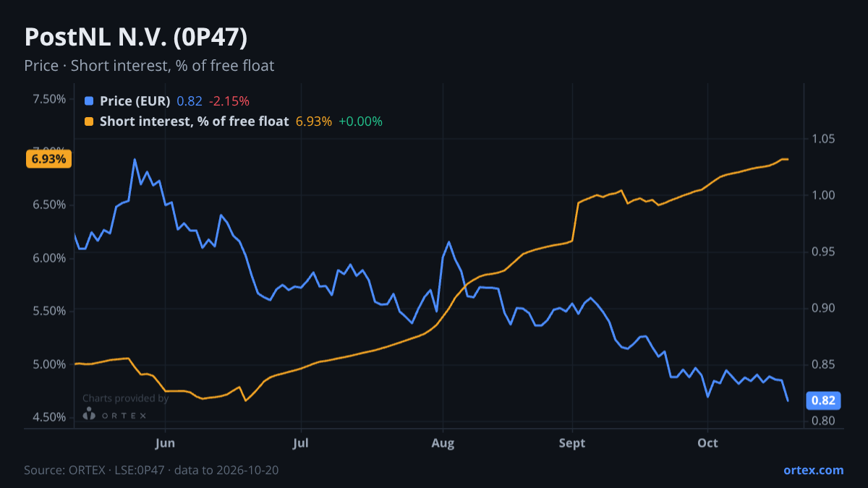Image resolution: width=868 pixels, height=488 pixels.
Task: Click the 6.93% value in legend
Action: [314, 121]
